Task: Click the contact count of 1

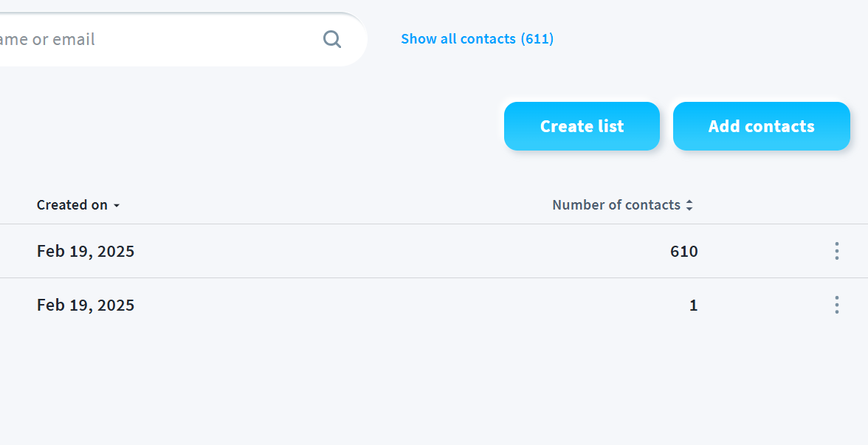Action: 693,305
